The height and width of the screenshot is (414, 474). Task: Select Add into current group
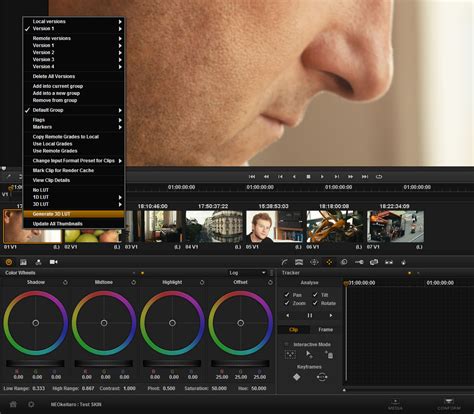tap(74, 86)
